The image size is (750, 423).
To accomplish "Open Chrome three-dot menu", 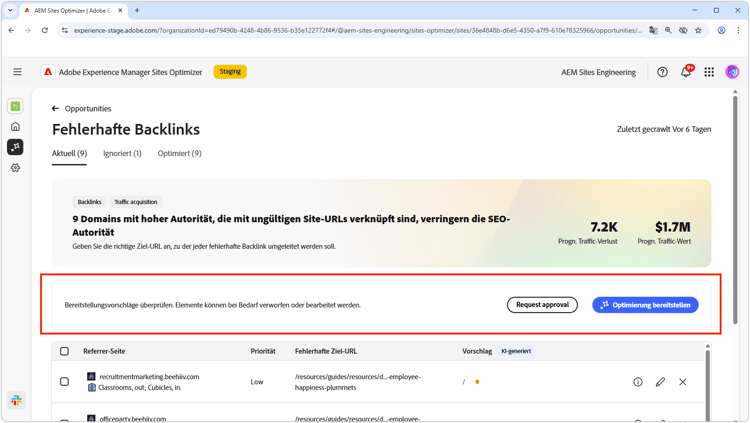I will pos(738,30).
